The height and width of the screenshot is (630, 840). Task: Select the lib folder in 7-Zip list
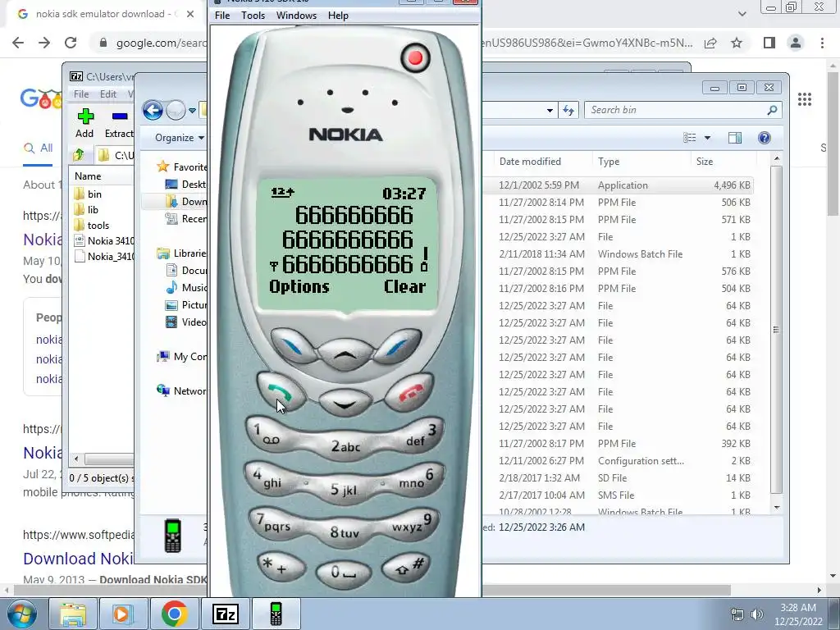(93, 209)
